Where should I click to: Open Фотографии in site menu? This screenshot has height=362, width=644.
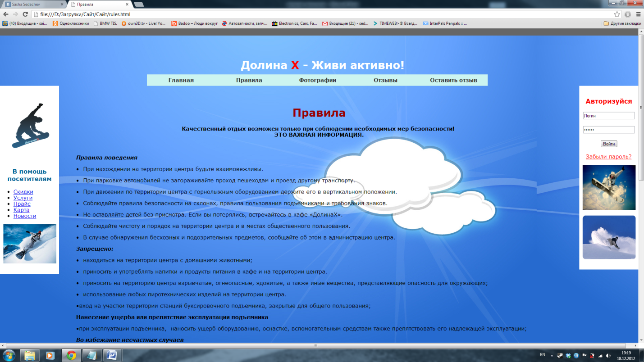pyautogui.click(x=318, y=80)
